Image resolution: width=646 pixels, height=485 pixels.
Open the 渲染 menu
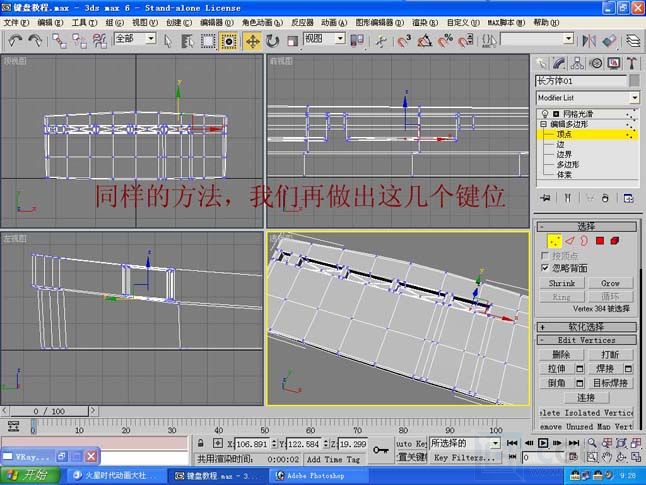point(425,23)
